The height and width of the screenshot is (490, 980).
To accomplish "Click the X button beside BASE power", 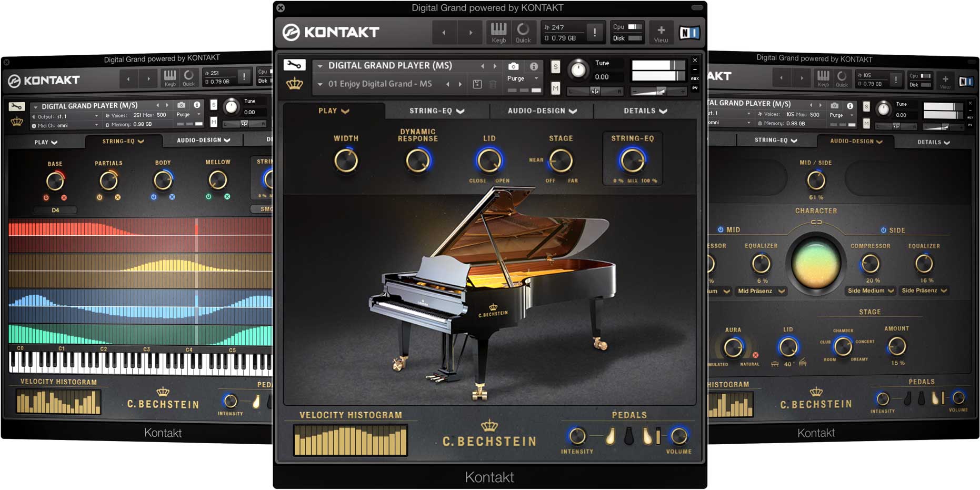I will pyautogui.click(x=64, y=198).
